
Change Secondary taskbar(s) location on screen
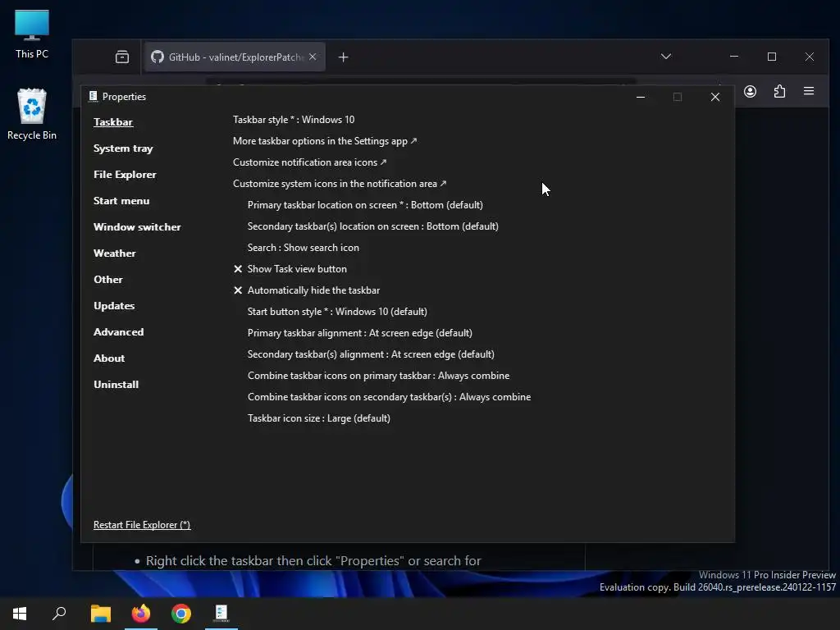coord(373,226)
